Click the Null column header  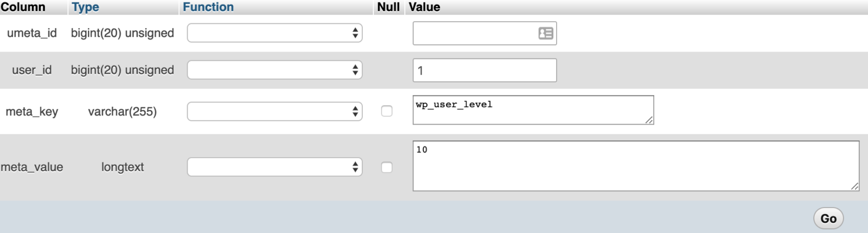click(x=388, y=7)
